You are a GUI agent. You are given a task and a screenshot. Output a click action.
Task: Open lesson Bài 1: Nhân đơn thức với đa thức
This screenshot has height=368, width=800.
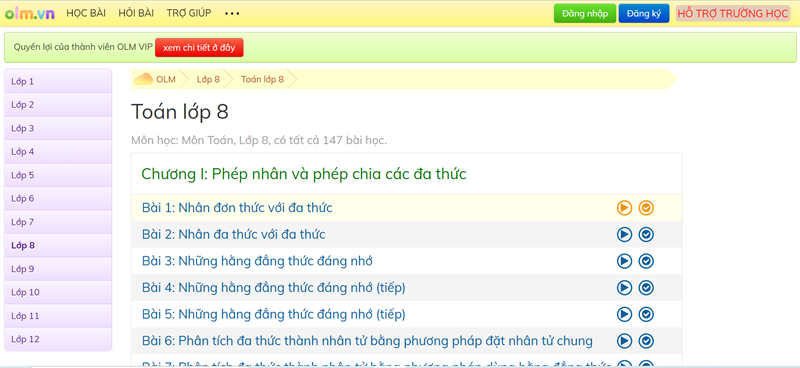tap(237, 208)
